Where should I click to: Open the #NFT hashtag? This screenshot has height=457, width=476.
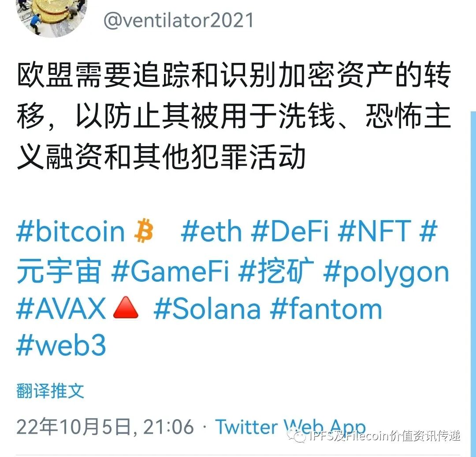374,231
